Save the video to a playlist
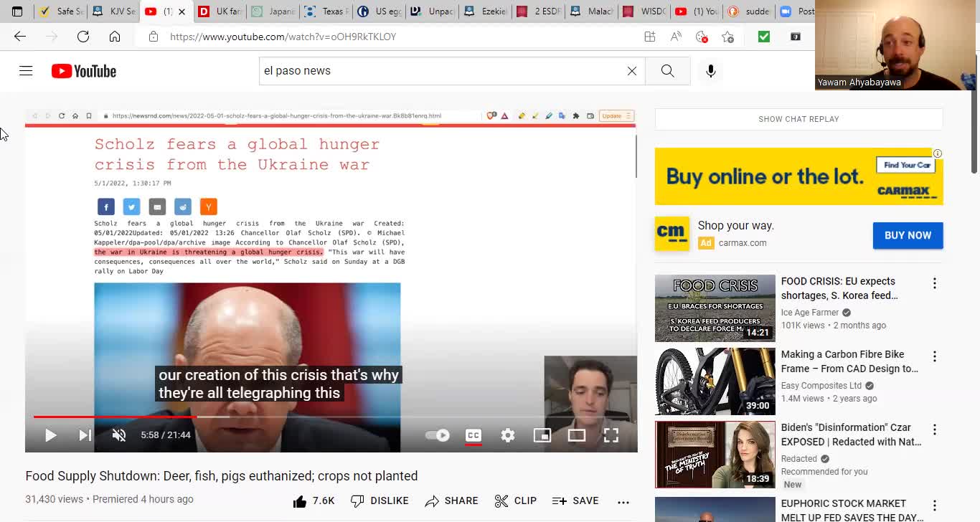This screenshot has width=980, height=522. pos(575,501)
